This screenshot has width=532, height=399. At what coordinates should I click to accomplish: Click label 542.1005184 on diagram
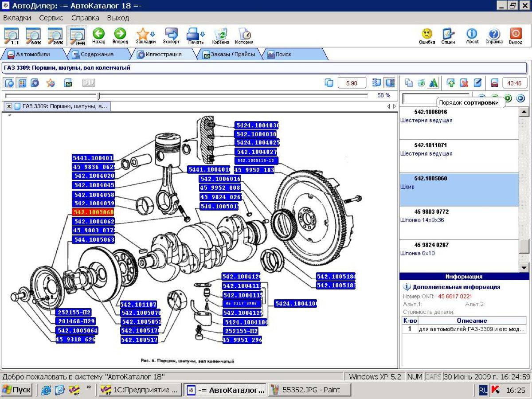pos(336,277)
